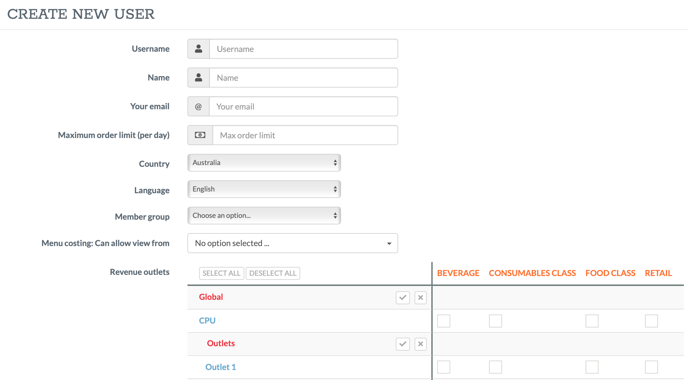Screen dimensions: 688x380
Task: Click the @ icon beside email field
Action: 199,107
